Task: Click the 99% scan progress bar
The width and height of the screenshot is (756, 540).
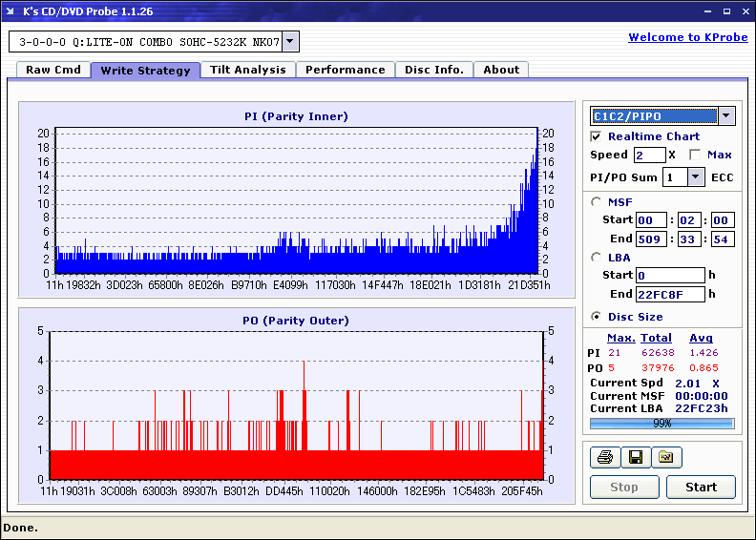Action: pos(661,423)
